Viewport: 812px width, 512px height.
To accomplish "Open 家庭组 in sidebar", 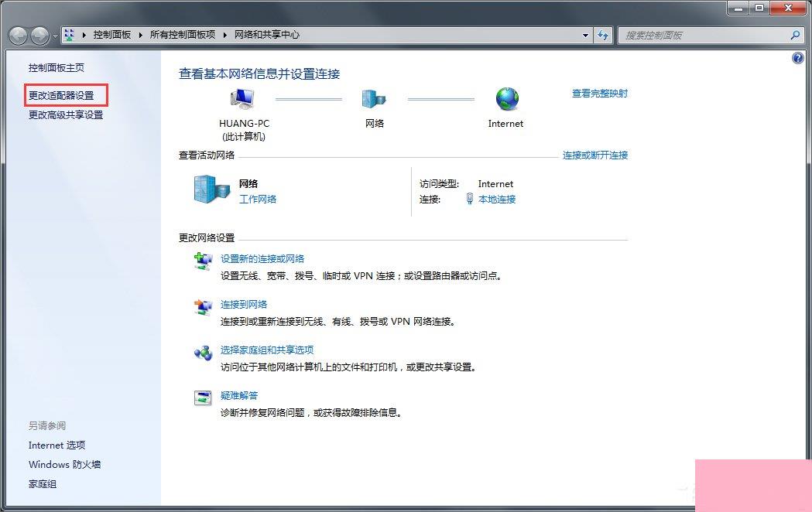I will (x=43, y=484).
